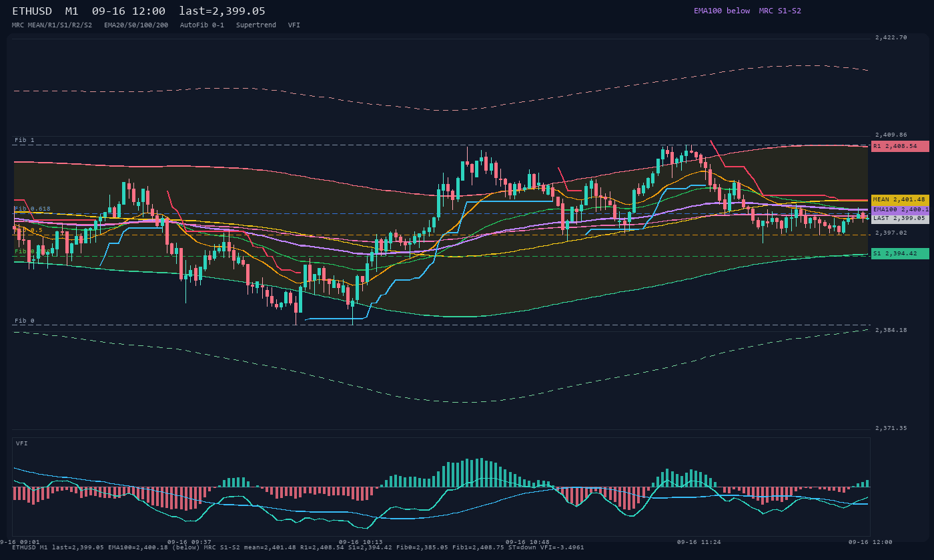Click the 09-16 11:24 time label
The height and width of the screenshot is (560, 934).
[699, 542]
